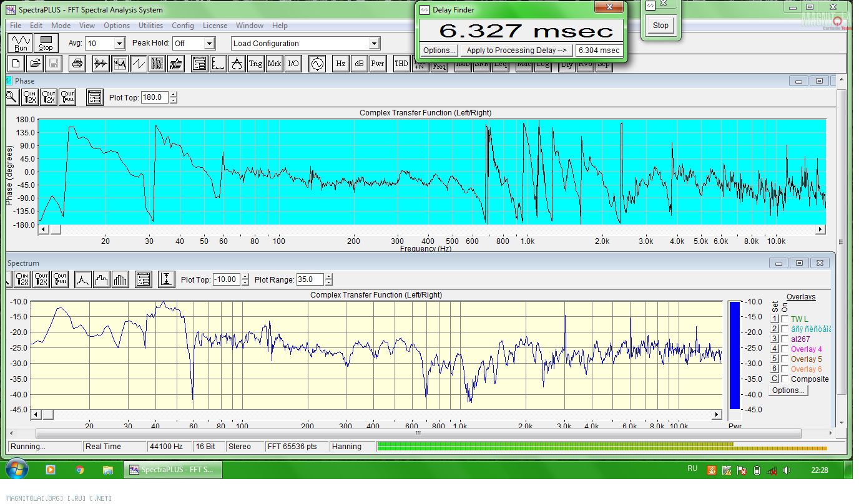Select bar graph style in Spectrum toolbar
Image resolution: width=864 pixels, height=504 pixels.
[x=120, y=279]
